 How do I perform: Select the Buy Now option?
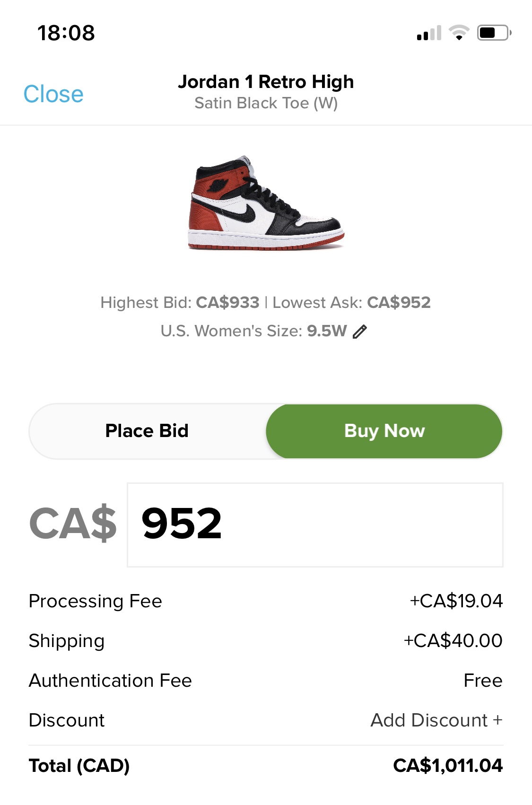pyautogui.click(x=384, y=431)
